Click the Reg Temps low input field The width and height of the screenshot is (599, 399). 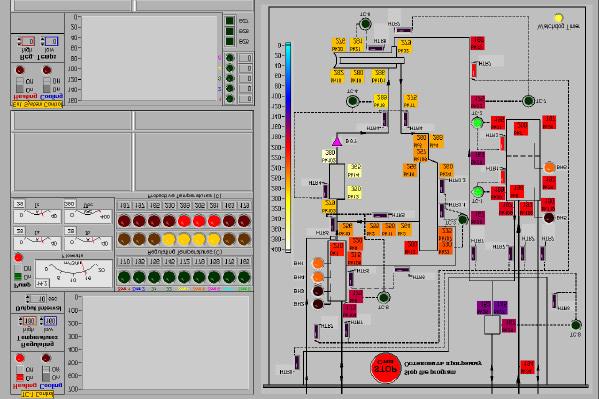52,41
